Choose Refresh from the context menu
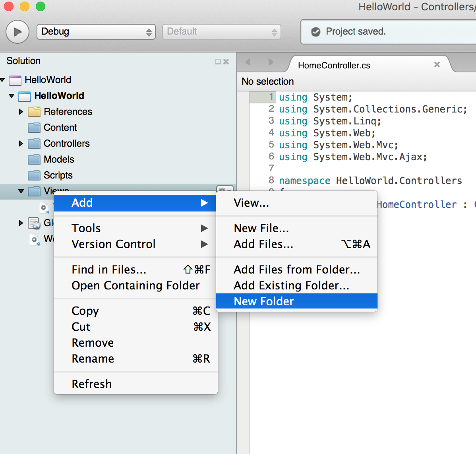476x454 pixels. tap(135, 384)
